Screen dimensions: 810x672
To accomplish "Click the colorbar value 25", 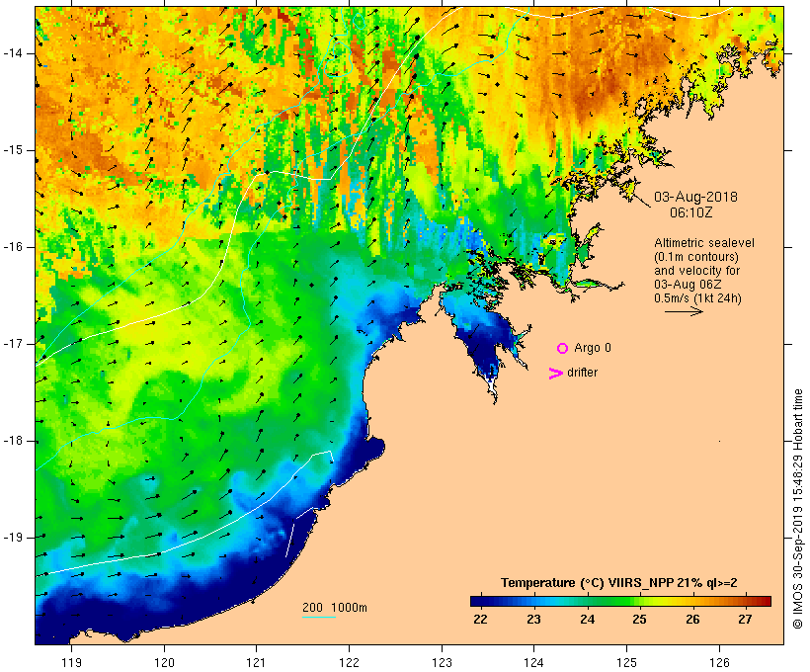I will click(x=639, y=620).
